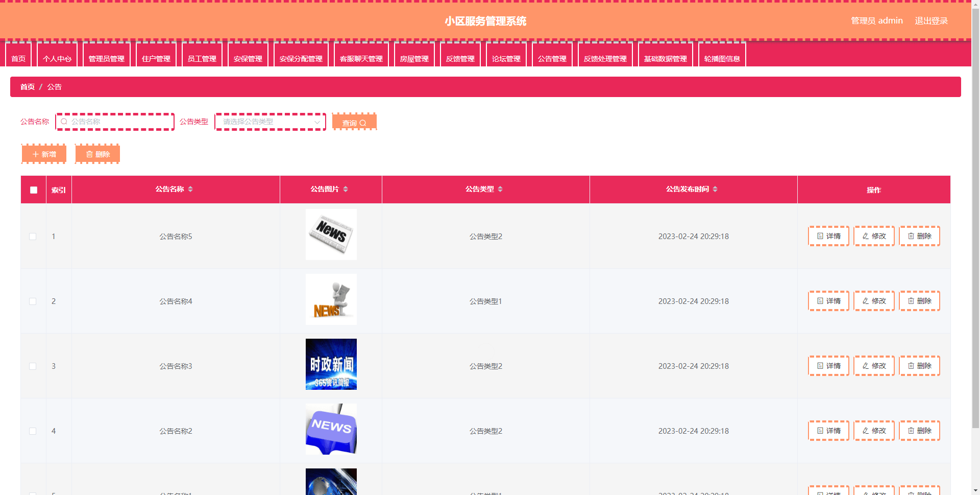Screen dimensions: 980x495
Task: Click 首页 in the breadcrumb
Action: coord(28,87)
